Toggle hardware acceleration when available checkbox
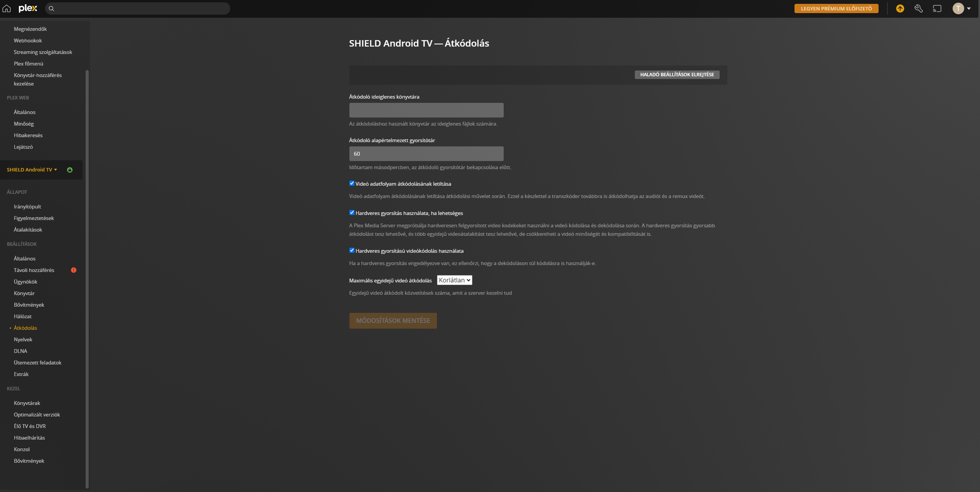The image size is (980, 492). click(352, 213)
